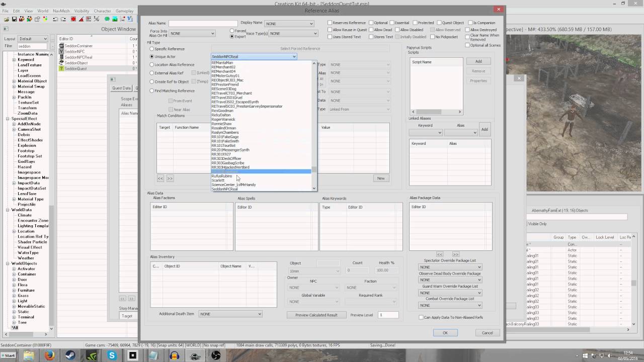Click the Preview Level input field
644x362 pixels.
388,315
